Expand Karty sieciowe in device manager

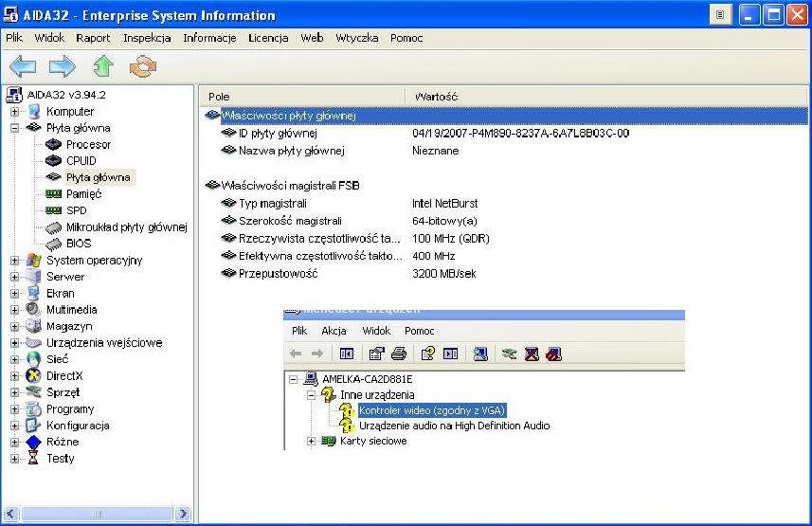tap(311, 441)
